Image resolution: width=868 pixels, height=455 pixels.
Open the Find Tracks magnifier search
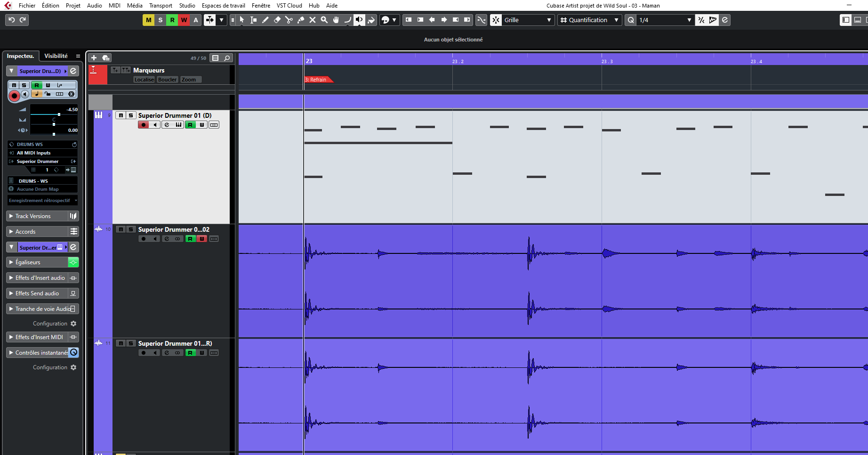pos(227,58)
